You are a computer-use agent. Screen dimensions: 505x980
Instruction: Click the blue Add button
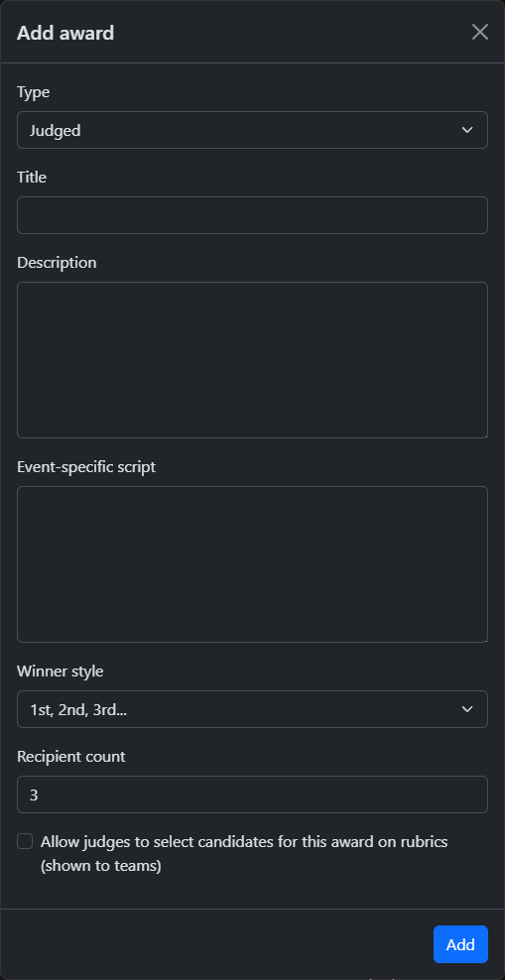[460, 944]
